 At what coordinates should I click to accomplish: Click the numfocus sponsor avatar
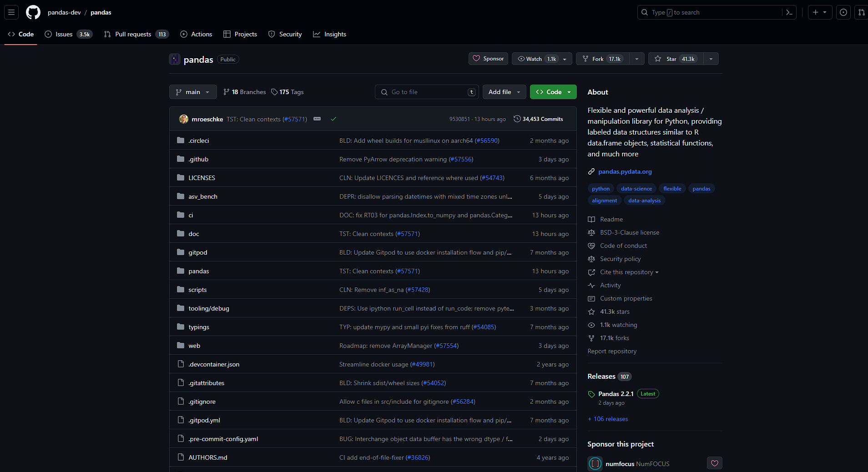tap(595, 464)
